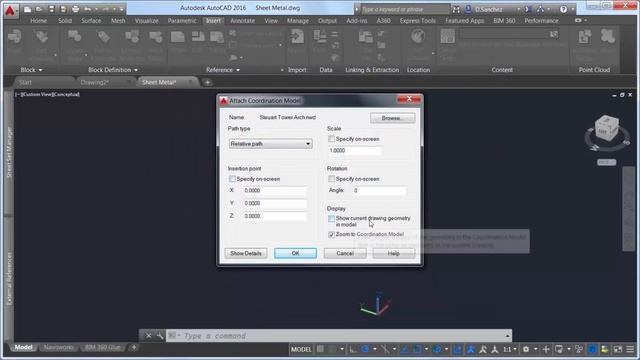Click the gear workspace switching icon in status bar
Image resolution: width=640 pixels, height=360 pixels.
click(526, 349)
